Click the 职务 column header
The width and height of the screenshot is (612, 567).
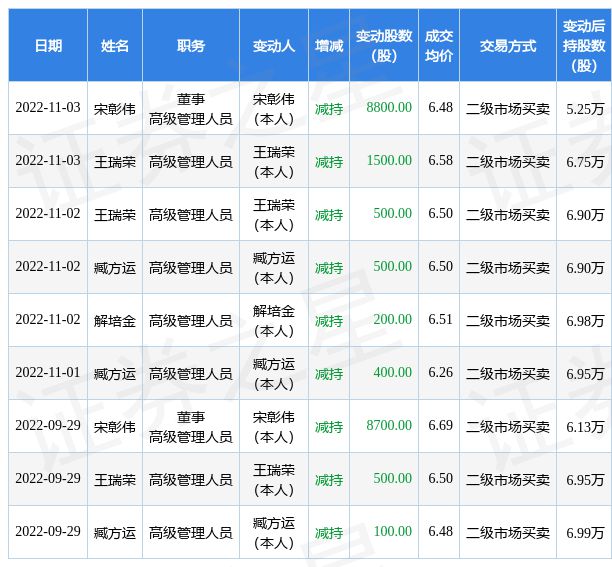click(x=191, y=46)
